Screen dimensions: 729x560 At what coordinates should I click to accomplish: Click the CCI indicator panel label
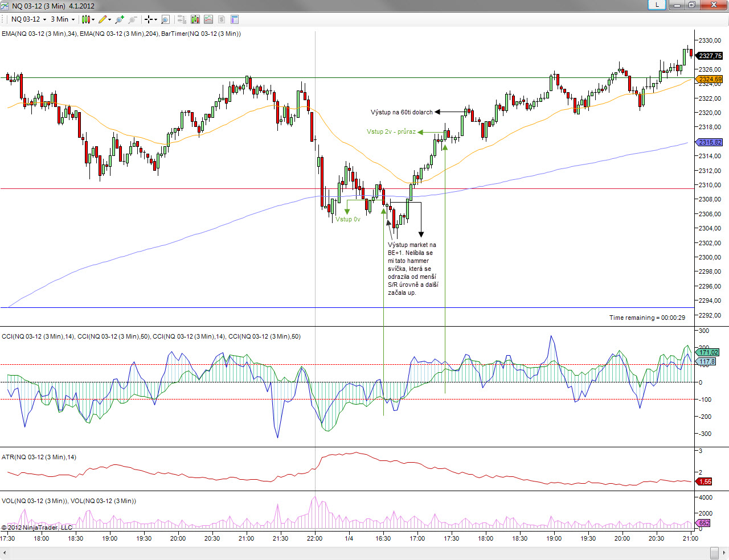point(151,336)
